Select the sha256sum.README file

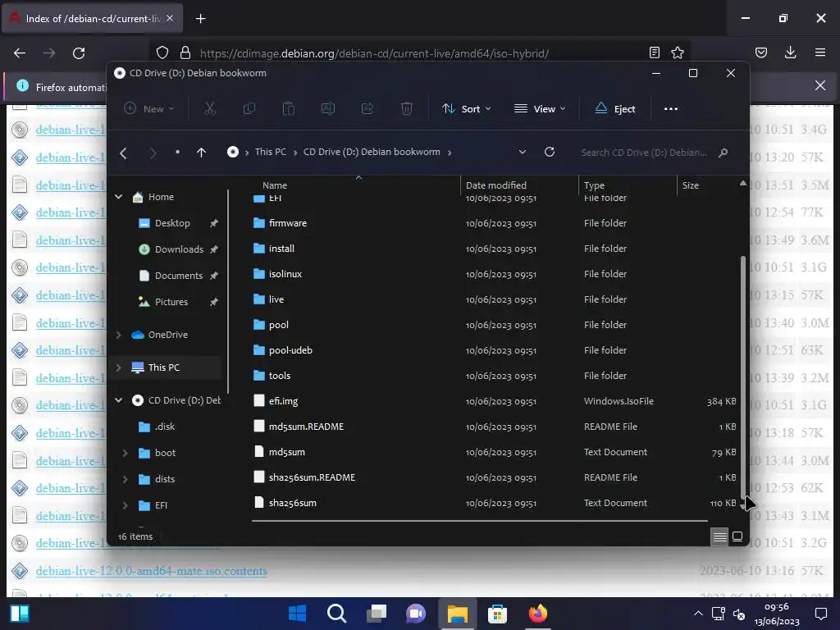312,477
